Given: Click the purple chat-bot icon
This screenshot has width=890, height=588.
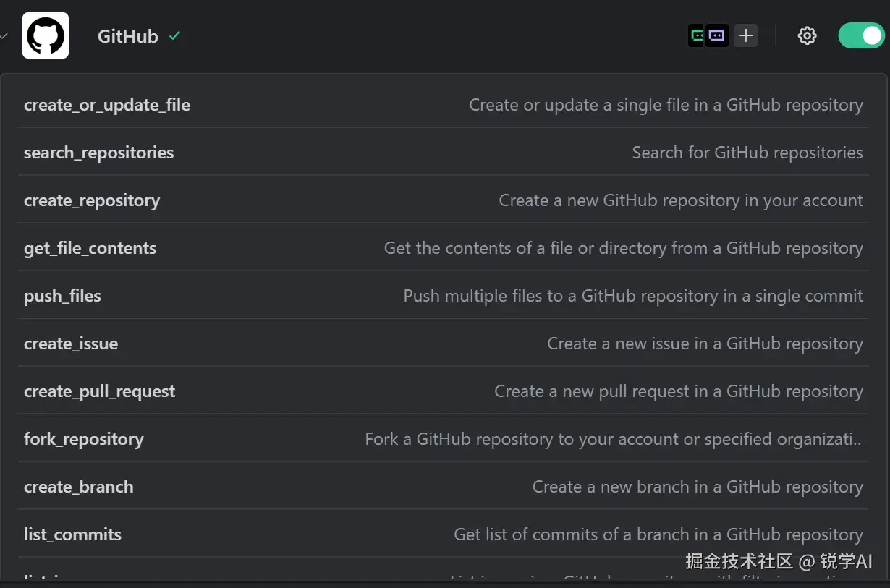Looking at the screenshot, I should coord(716,35).
